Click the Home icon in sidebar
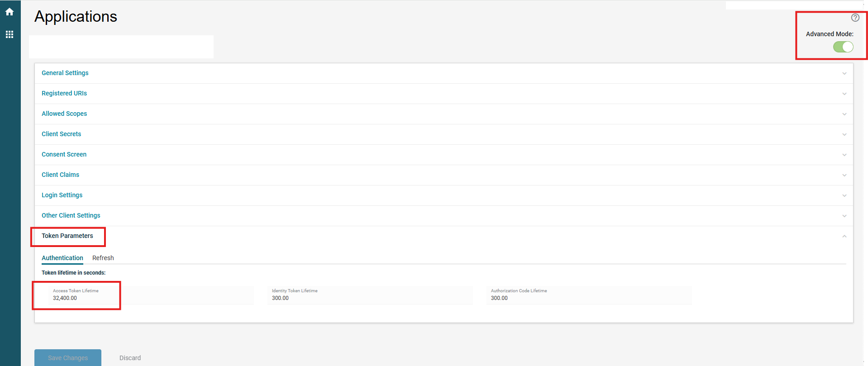The height and width of the screenshot is (366, 868). (x=10, y=12)
